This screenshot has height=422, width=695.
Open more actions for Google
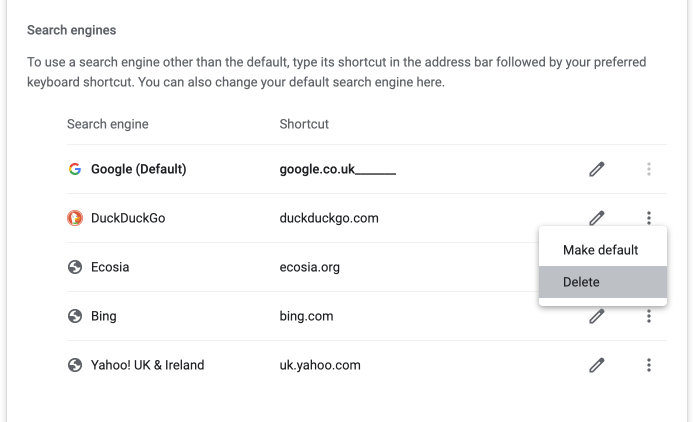[649, 169]
